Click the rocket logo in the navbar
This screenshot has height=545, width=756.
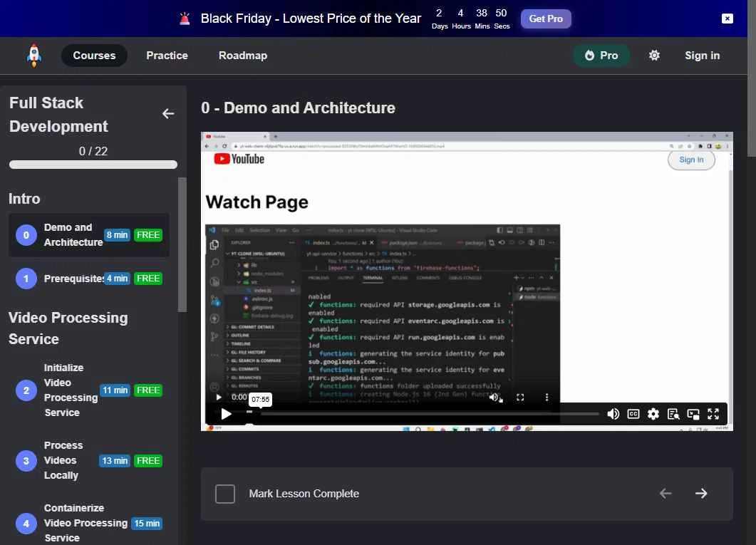pos(33,56)
